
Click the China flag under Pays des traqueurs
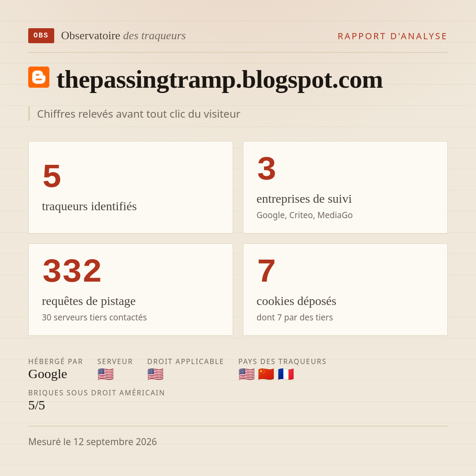(266, 374)
